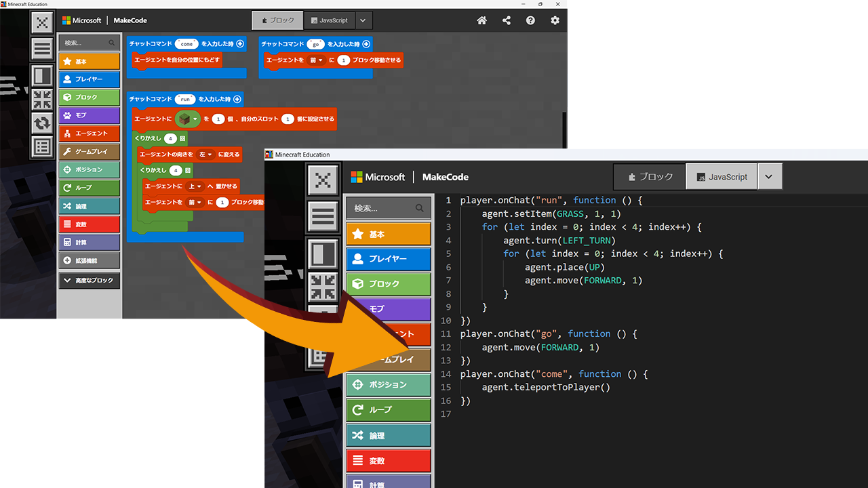Click the checklist icon in blocks window
This screenshot has width=868, height=488.
42,146
